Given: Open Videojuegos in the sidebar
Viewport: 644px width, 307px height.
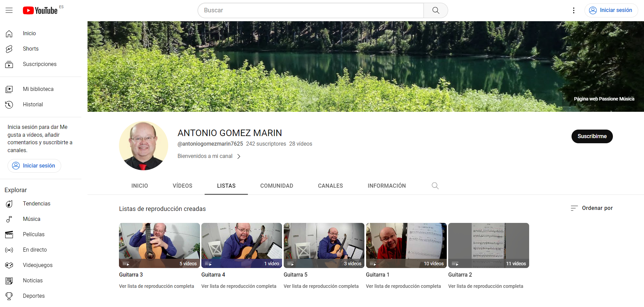Looking at the screenshot, I should pyautogui.click(x=37, y=265).
